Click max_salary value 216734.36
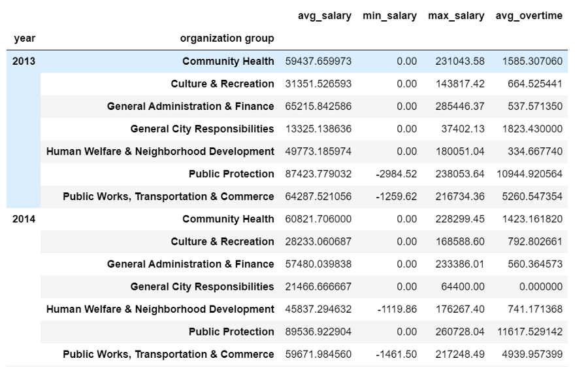The height and width of the screenshot is (367, 588). [460, 196]
